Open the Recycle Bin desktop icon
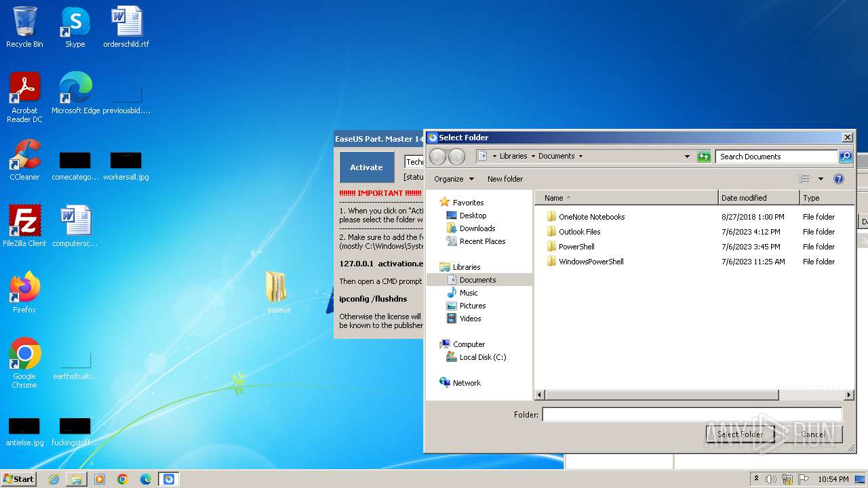The width and height of the screenshot is (868, 488). coord(24,27)
